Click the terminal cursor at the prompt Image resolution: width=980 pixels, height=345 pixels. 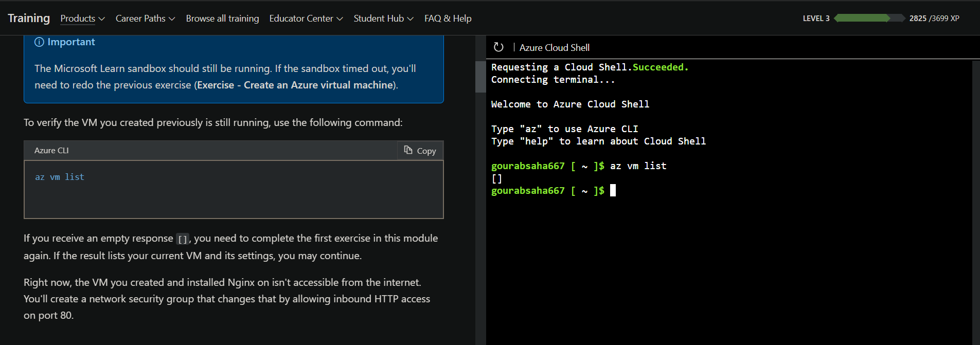[x=613, y=191]
